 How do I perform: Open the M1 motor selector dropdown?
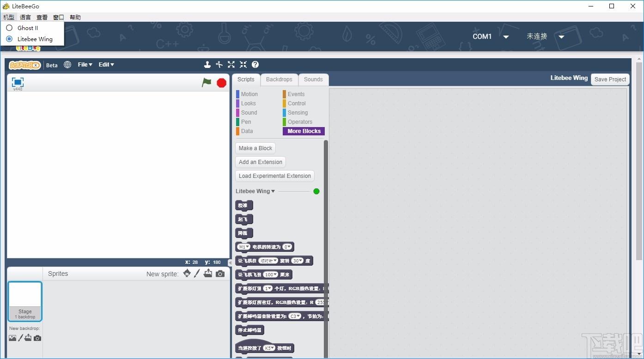point(244,247)
